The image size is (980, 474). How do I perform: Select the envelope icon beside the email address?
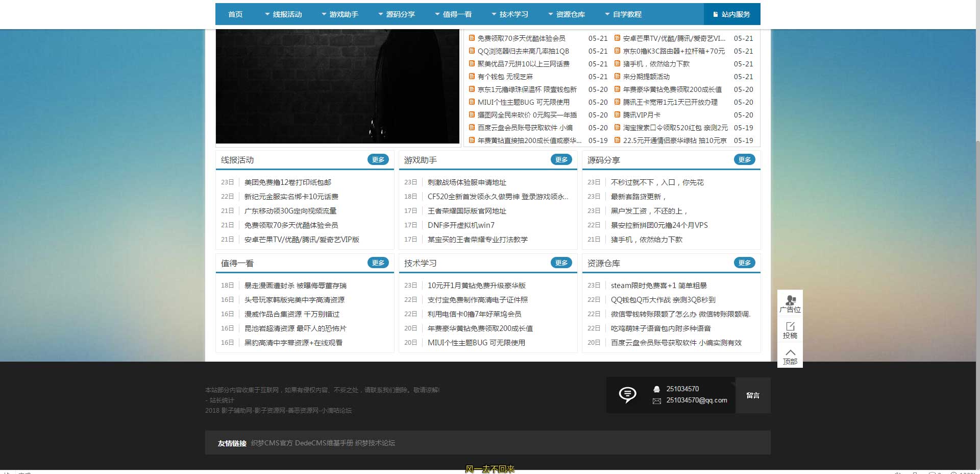coord(656,401)
